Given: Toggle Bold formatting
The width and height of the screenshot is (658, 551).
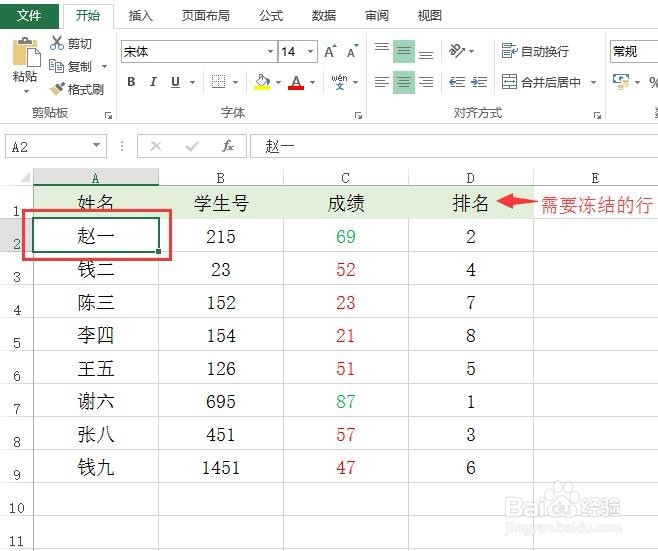Looking at the screenshot, I should tap(131, 82).
